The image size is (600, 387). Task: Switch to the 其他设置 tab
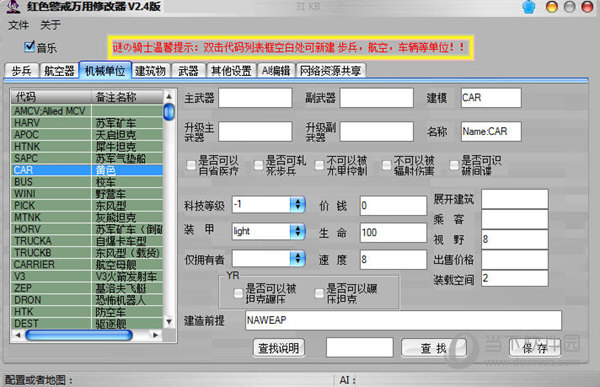(231, 71)
